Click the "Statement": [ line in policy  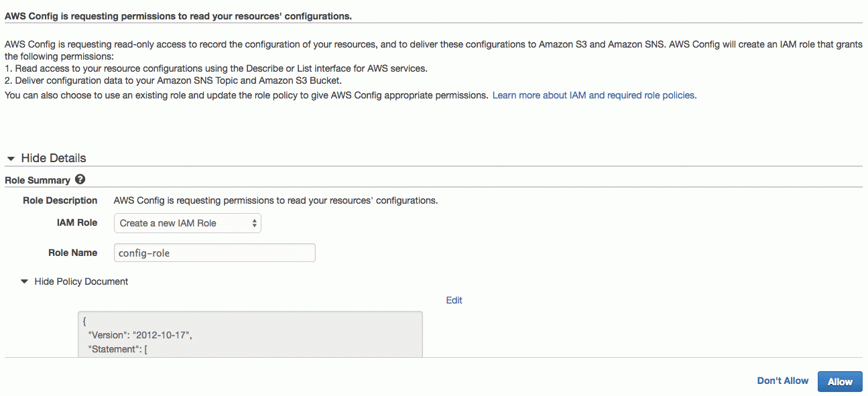[118, 349]
